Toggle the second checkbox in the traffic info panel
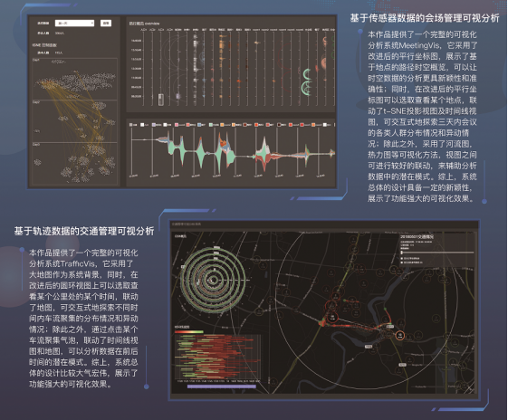This screenshot has height=420, width=508. click(x=402, y=262)
